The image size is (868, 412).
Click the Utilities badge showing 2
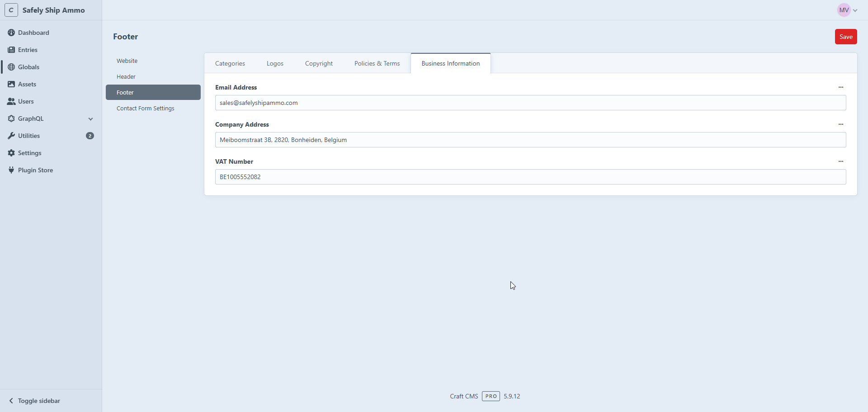(90, 136)
